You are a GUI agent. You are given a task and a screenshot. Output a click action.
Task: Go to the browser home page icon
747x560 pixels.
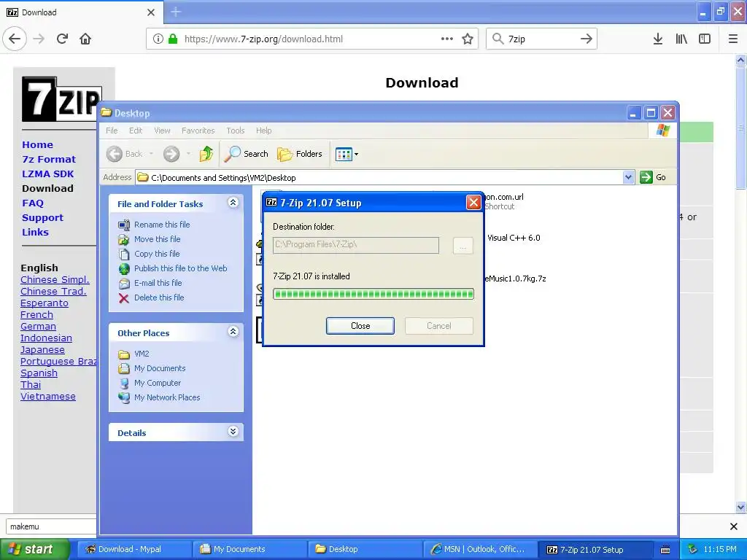coord(85,39)
